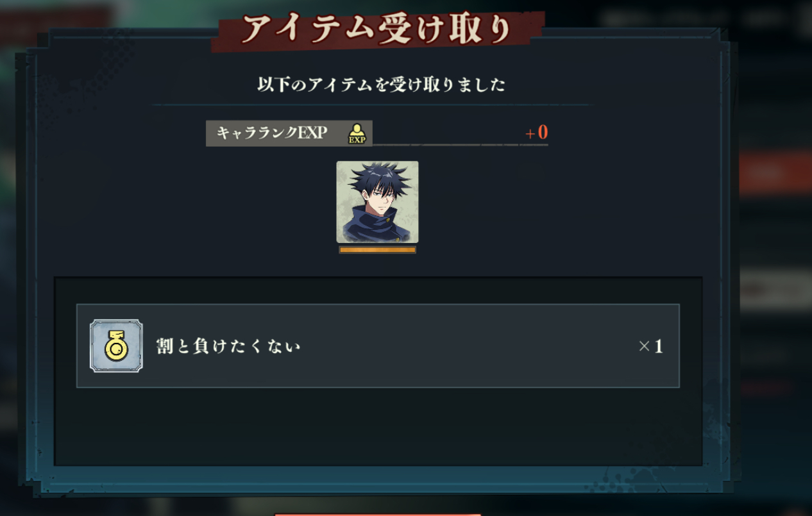Click the ×1 quantity on the item row
Screen dimensions: 812x516
[x=650, y=347]
